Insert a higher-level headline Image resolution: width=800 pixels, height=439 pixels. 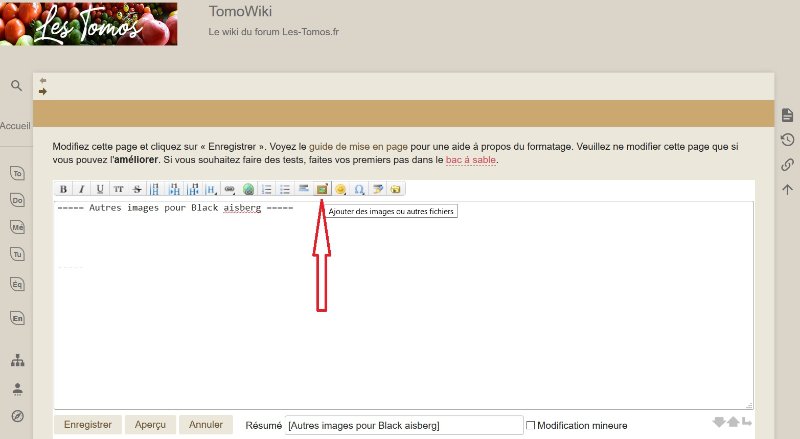click(193, 189)
